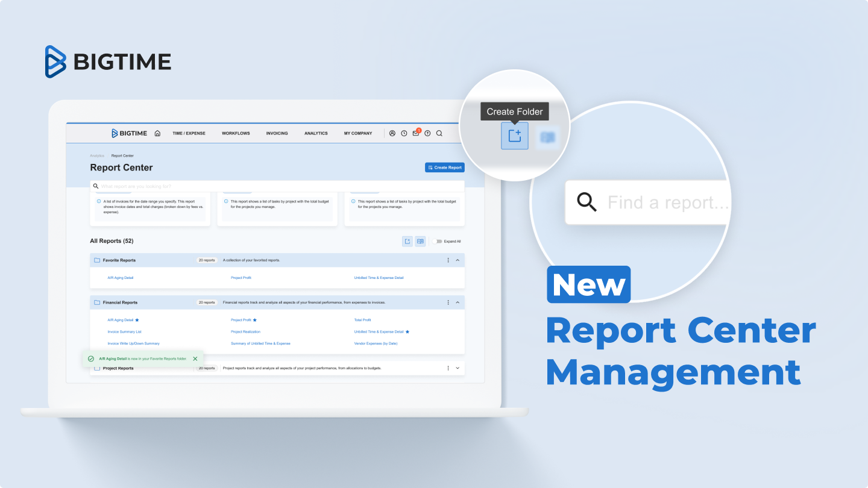Image resolution: width=868 pixels, height=488 pixels.
Task: Click the magnified 'Find a report...' search field
Action: 647,202
